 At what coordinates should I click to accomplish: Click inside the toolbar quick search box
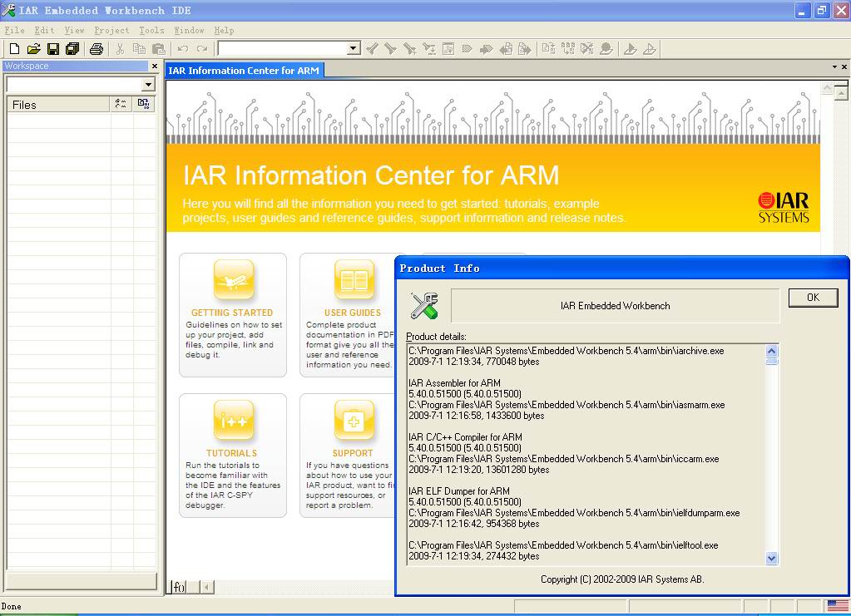283,49
